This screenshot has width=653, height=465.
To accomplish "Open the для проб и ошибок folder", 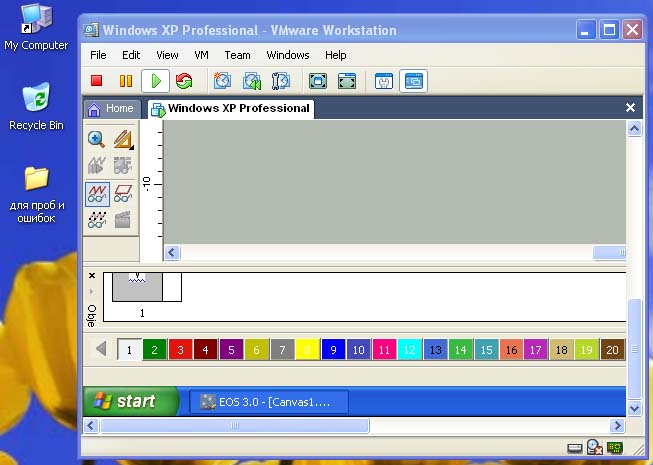I will [x=37, y=194].
